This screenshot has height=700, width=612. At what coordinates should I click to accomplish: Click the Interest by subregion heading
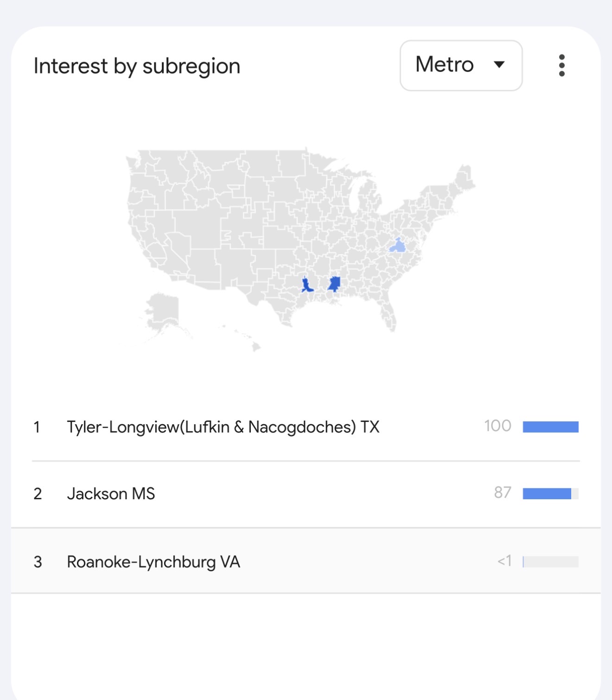137,66
